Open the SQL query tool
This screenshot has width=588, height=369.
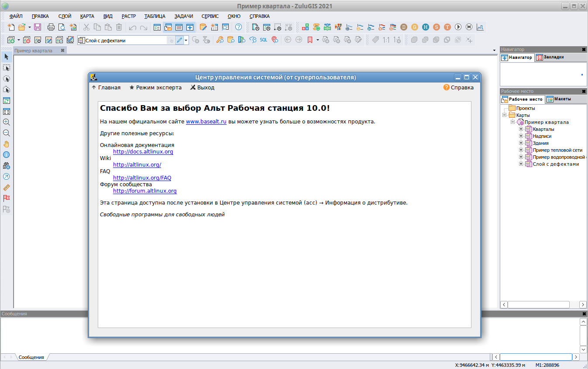(264, 40)
